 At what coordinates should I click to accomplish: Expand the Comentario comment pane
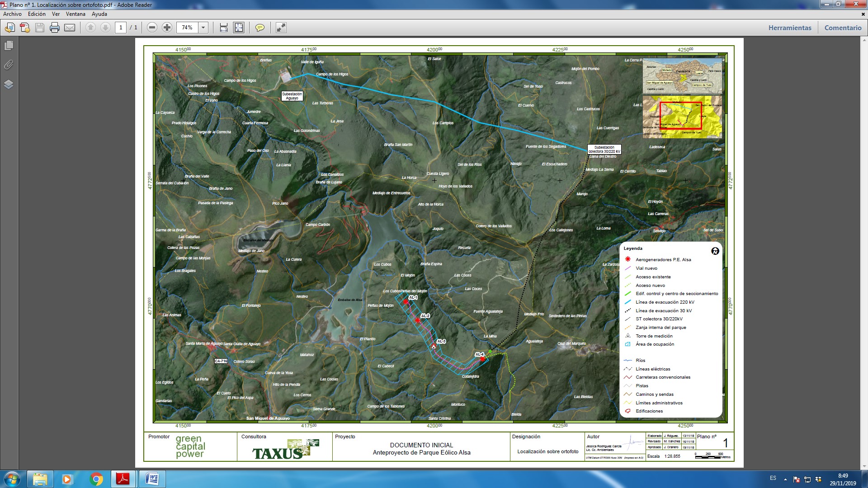[x=843, y=28]
